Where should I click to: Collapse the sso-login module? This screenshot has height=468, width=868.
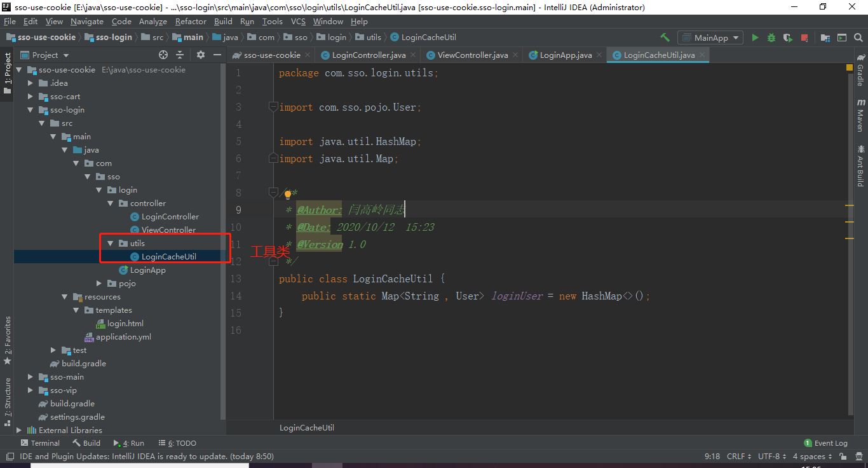click(x=30, y=110)
